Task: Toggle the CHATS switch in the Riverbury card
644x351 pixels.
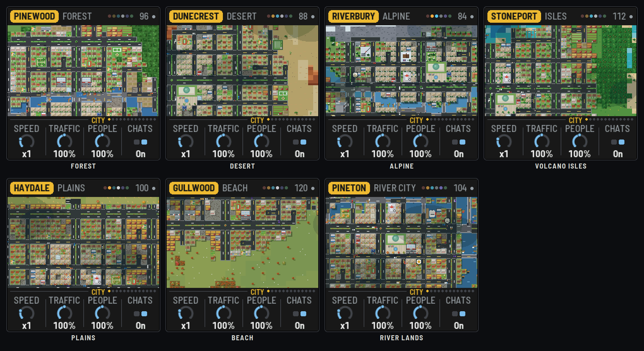Action: click(459, 142)
